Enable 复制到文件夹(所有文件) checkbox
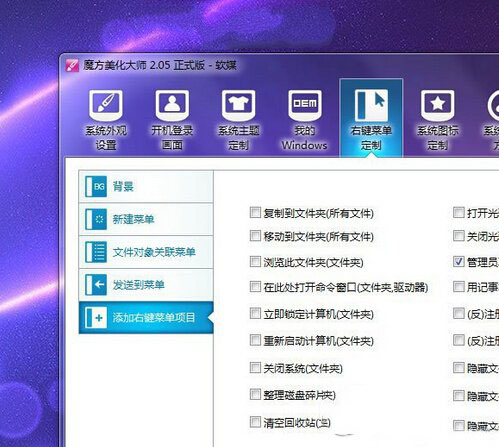 point(255,212)
